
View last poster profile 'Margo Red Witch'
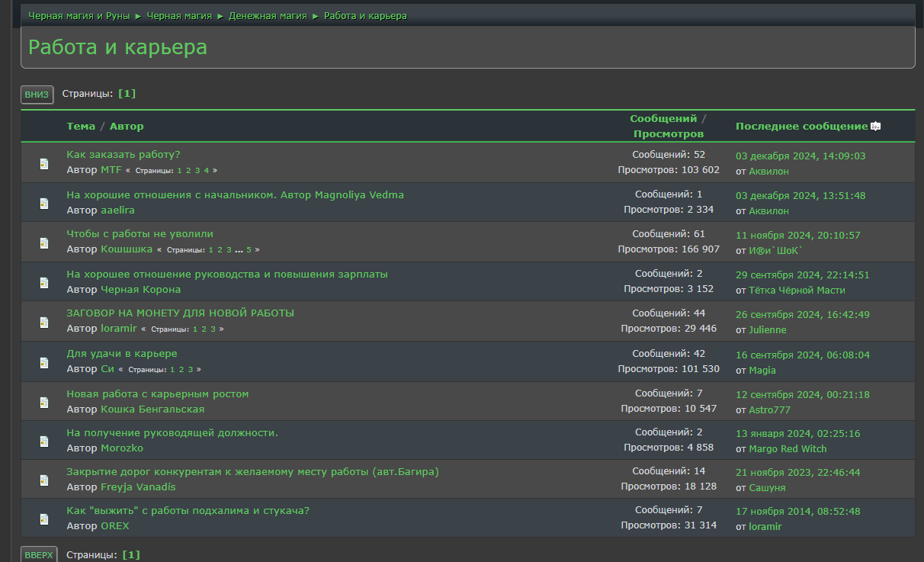pos(788,449)
